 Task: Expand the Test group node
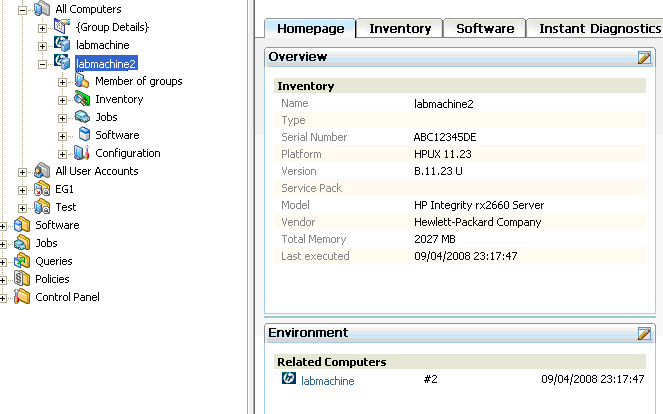[22, 208]
